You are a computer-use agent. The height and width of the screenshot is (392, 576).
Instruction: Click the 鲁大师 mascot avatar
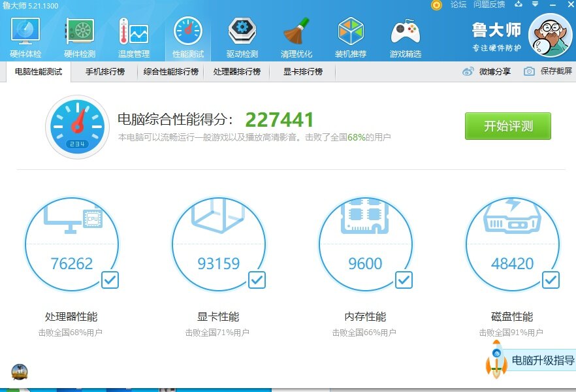[550, 36]
